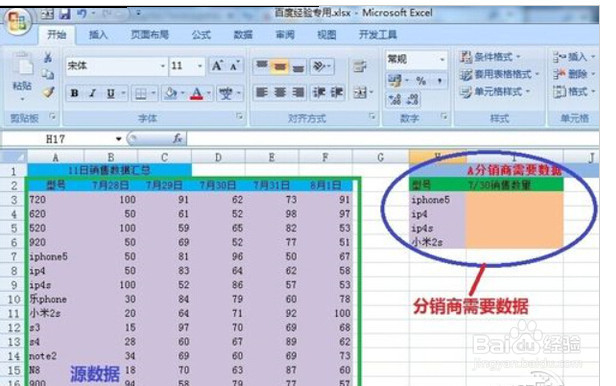The height and width of the screenshot is (386, 616).
Task: Apply cell borders icon
Action: point(141,93)
